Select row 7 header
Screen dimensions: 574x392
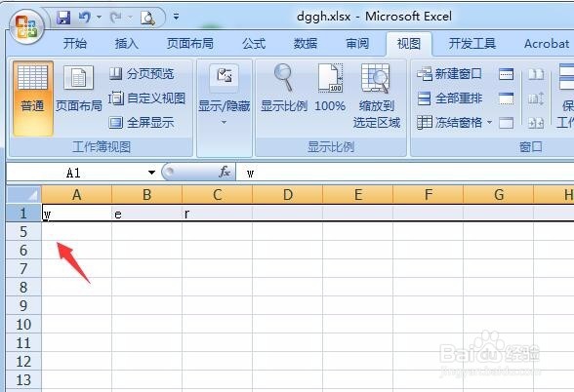click(x=23, y=269)
